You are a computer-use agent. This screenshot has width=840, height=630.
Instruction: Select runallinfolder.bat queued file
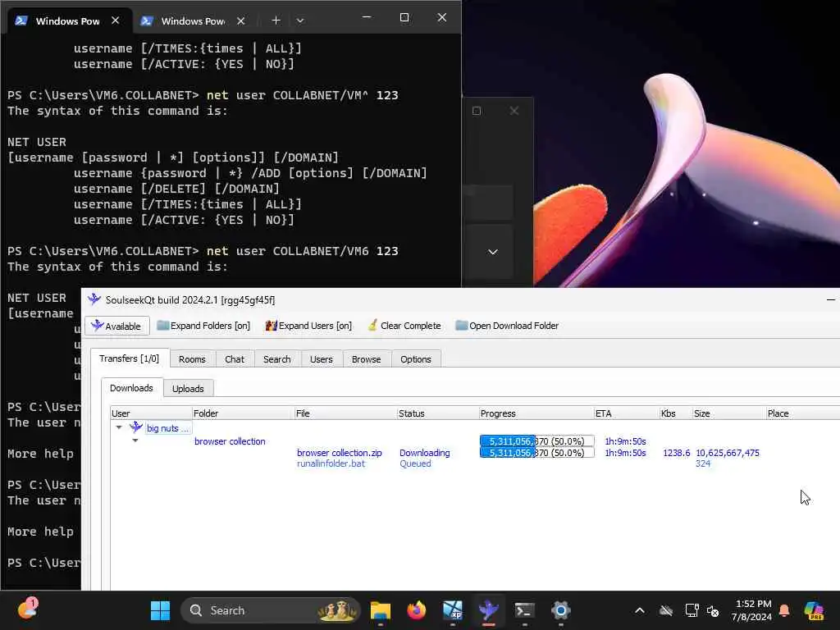click(x=331, y=463)
